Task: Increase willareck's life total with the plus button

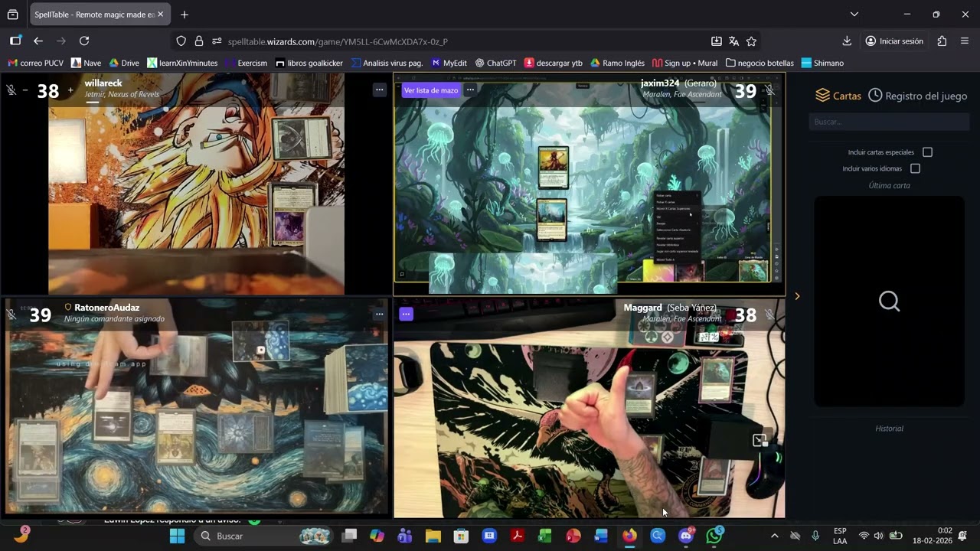Action: point(70,90)
